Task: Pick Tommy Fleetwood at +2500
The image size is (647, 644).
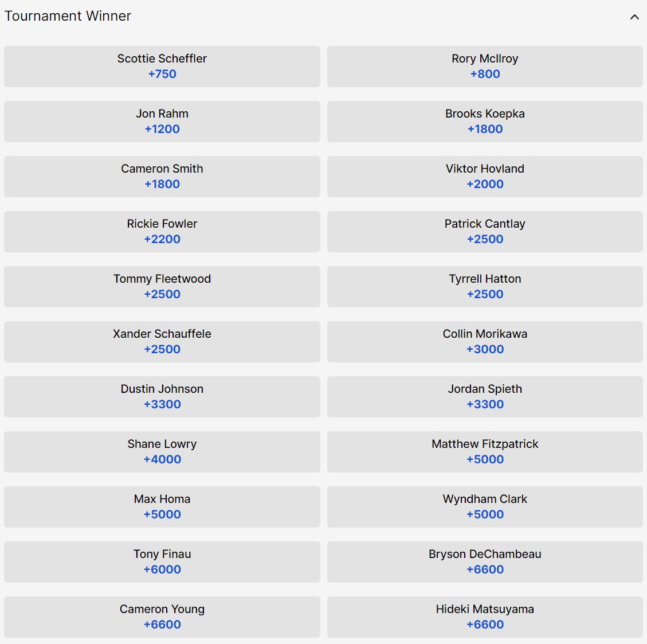Action: [162, 287]
